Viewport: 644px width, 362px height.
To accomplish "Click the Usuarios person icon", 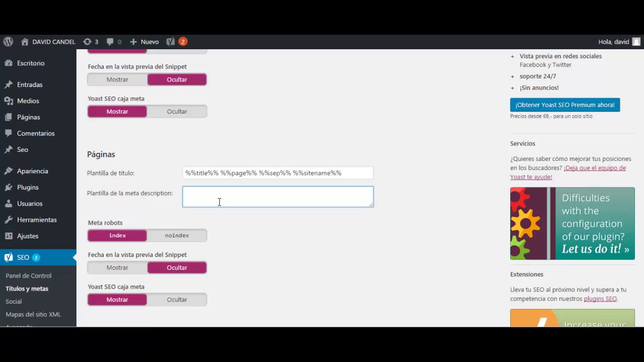I will pos(9,204).
